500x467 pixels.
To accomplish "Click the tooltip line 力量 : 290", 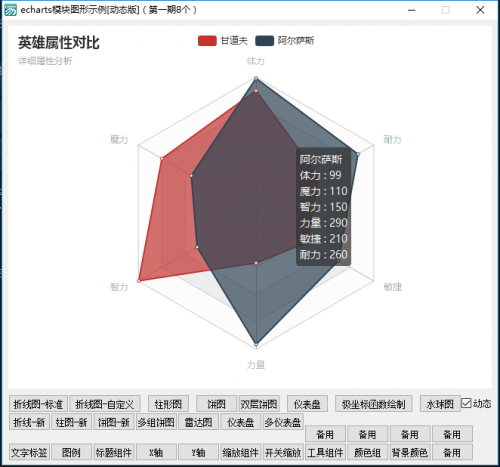I will coord(323,223).
